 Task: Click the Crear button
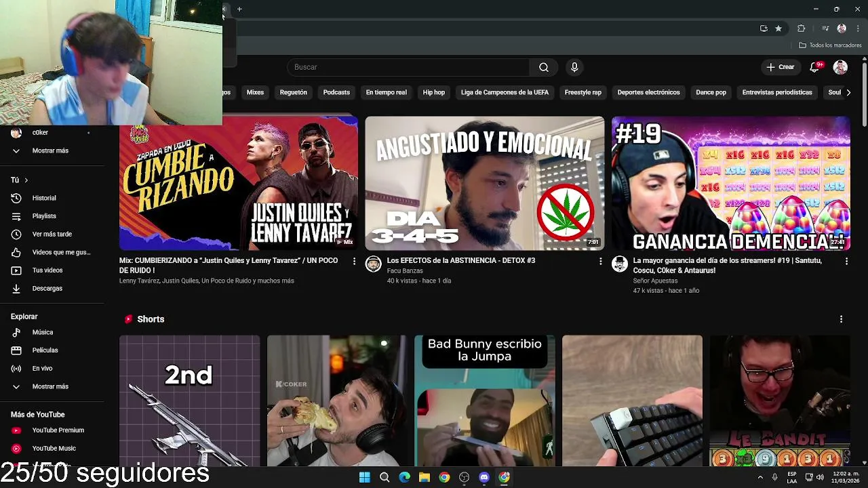pos(781,67)
